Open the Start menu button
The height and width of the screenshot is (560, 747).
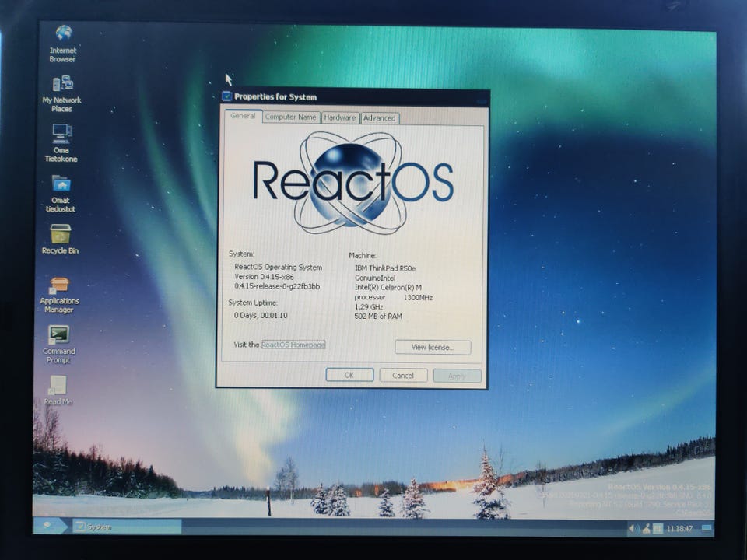(x=48, y=527)
